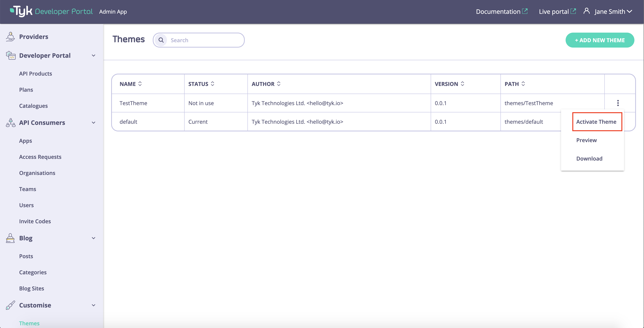Image resolution: width=644 pixels, height=328 pixels.
Task: Open the TestTheme three-dot actions menu
Action: tap(618, 103)
